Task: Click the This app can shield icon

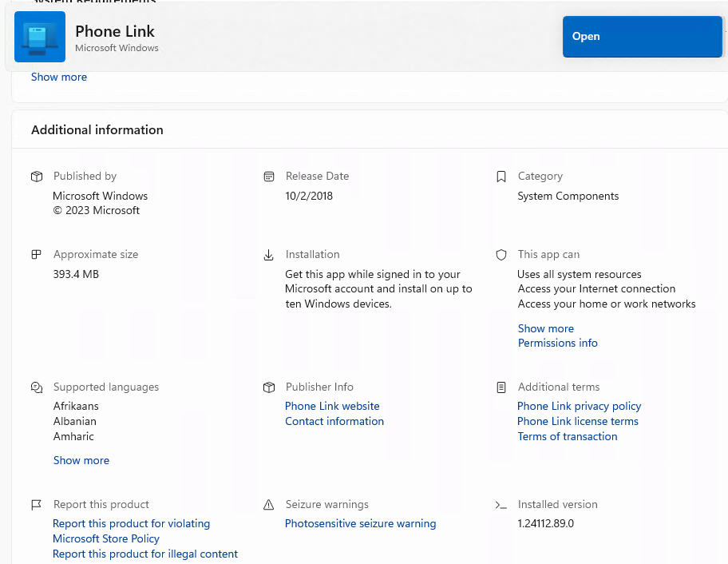Action: point(501,255)
